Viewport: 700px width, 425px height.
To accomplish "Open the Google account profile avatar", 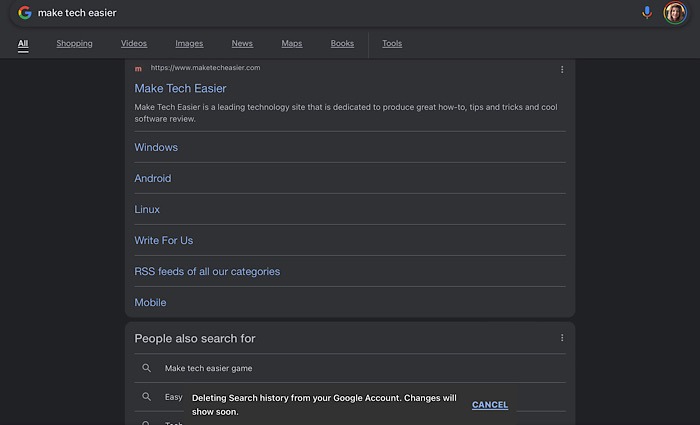I will [674, 13].
